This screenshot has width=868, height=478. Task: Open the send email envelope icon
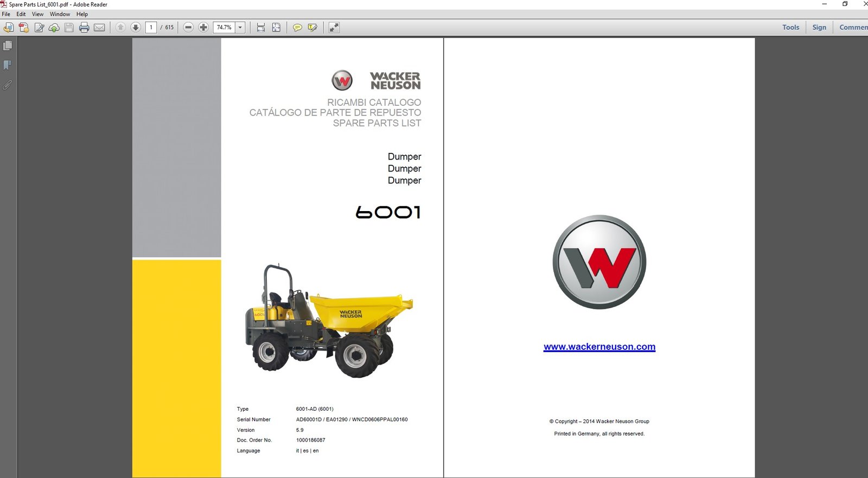pos(99,27)
